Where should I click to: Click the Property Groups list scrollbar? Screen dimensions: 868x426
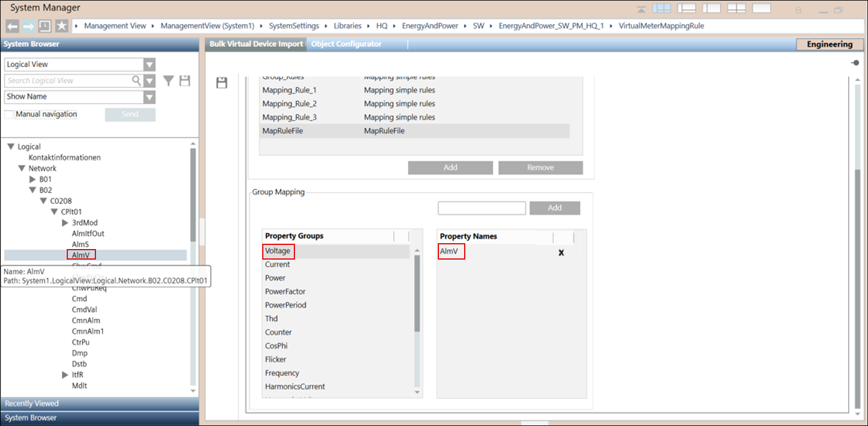417,293
